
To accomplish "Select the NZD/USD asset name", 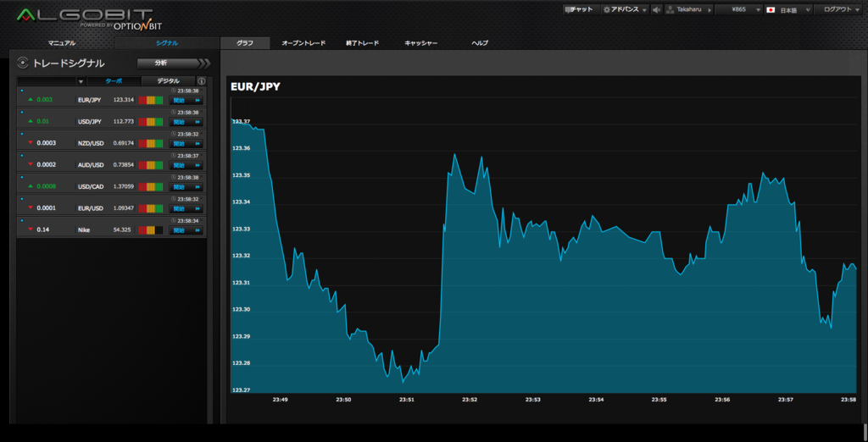I will (x=90, y=143).
